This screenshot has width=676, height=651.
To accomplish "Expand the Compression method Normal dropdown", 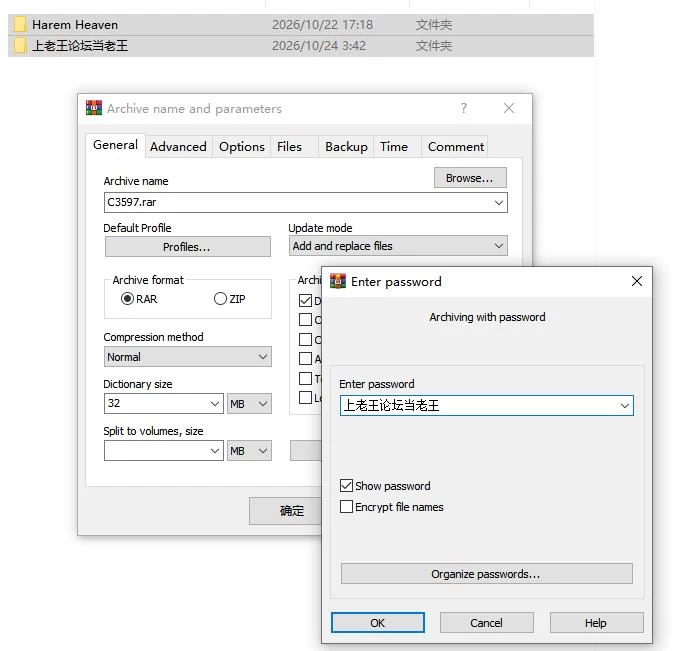I will [188, 357].
